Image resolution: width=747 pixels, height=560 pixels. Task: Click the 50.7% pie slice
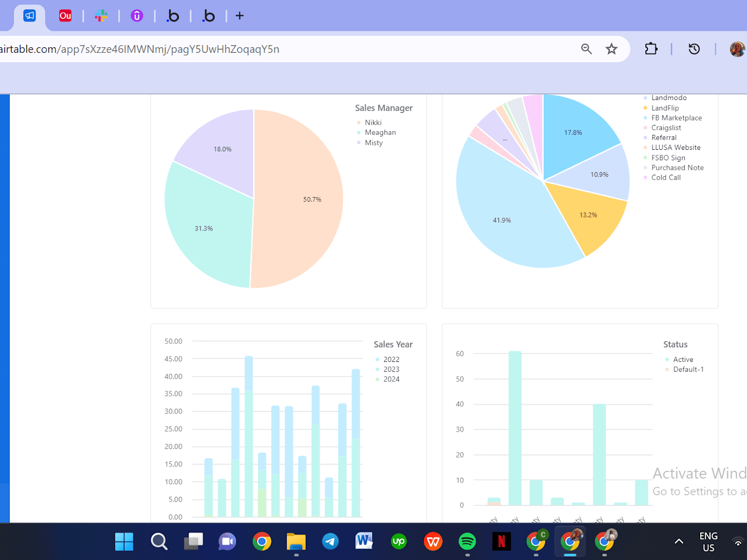(x=299, y=199)
